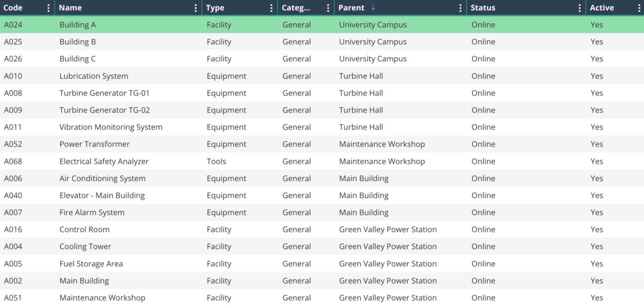Click the Active column header label
This screenshot has height=305, width=644.
pos(602,8)
